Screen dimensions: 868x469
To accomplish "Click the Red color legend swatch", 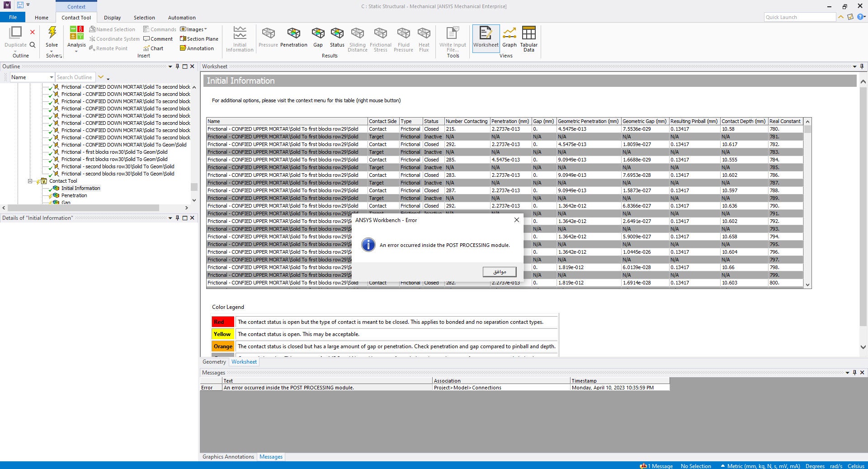I will tap(222, 322).
